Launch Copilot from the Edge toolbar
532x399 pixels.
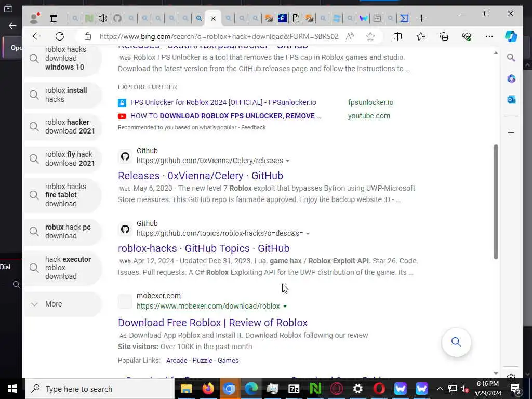(511, 36)
